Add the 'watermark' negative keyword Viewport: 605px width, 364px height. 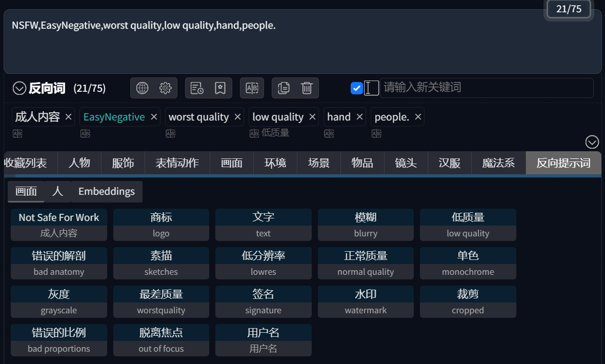point(366,302)
